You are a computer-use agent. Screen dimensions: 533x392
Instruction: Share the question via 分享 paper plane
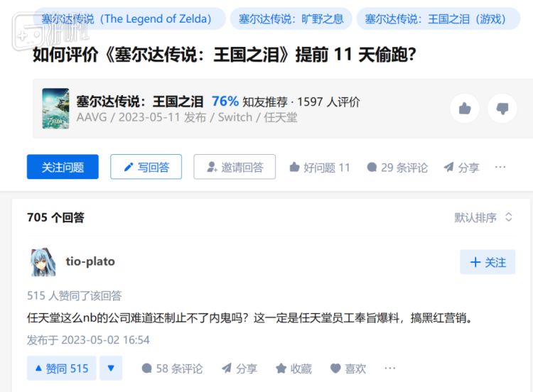tap(461, 168)
